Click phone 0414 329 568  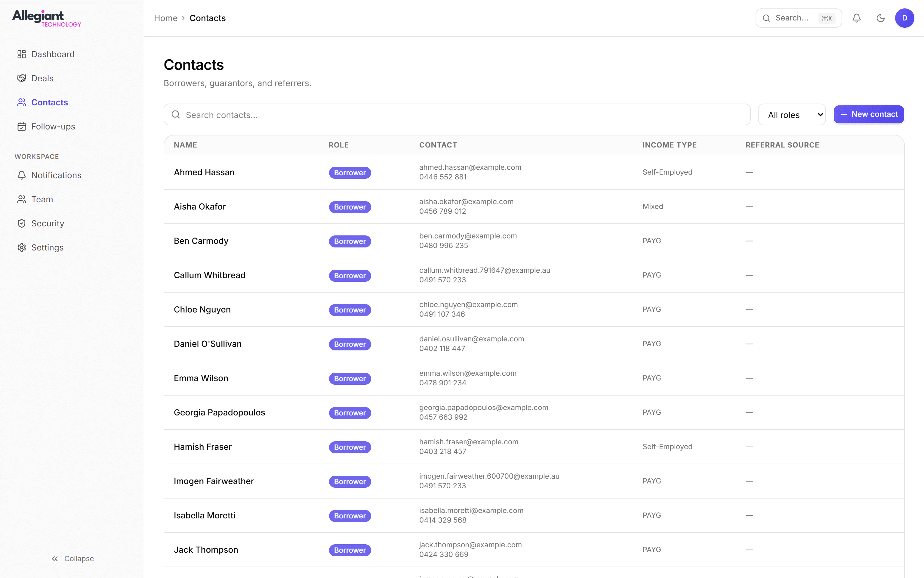coord(442,520)
